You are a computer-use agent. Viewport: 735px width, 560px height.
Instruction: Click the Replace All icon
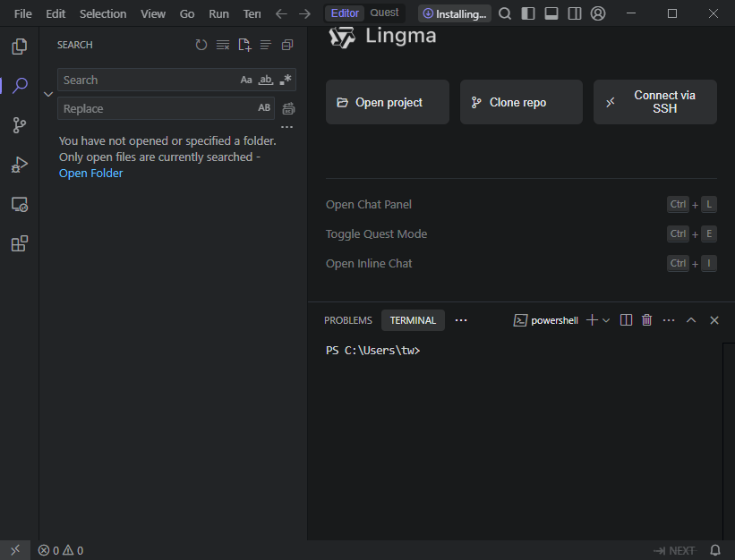pos(289,108)
